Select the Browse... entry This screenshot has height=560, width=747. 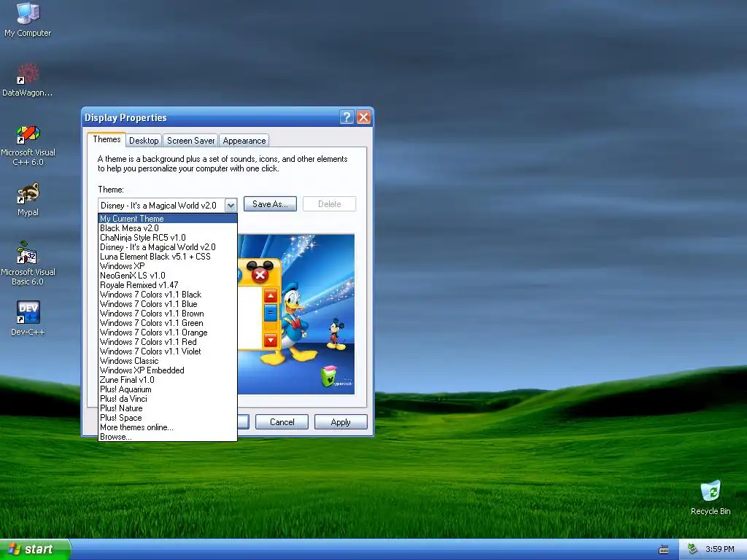coord(168,437)
